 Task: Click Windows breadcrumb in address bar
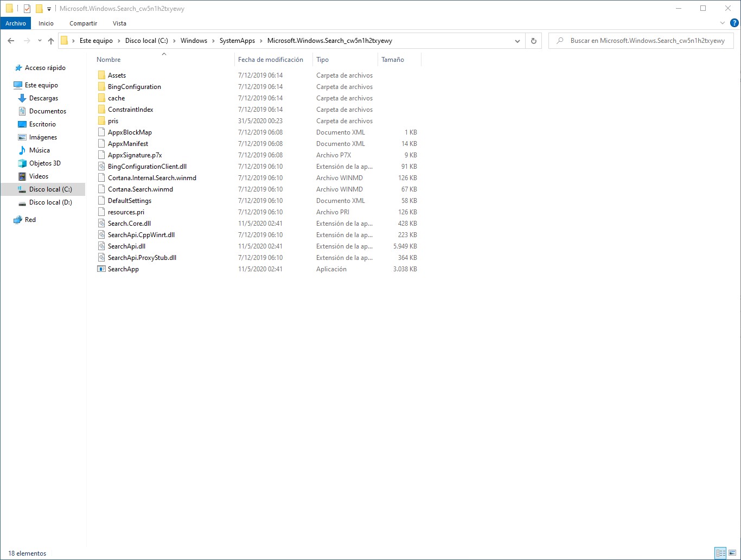pos(194,41)
